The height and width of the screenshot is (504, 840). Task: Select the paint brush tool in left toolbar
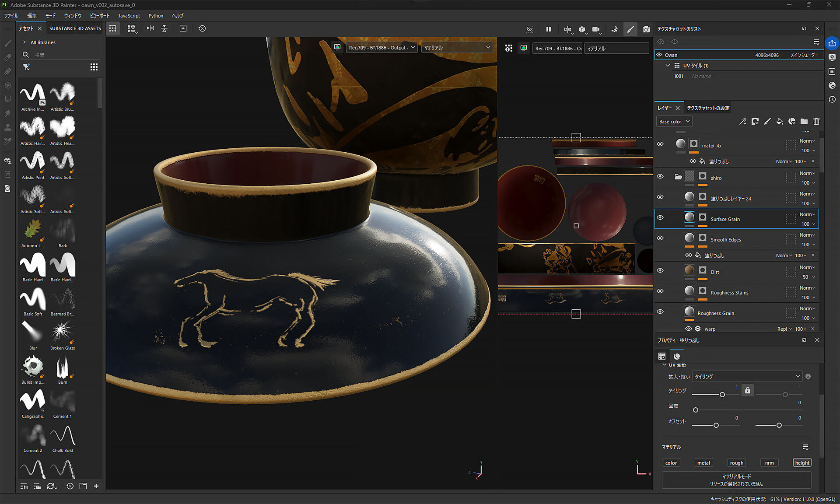(x=8, y=43)
